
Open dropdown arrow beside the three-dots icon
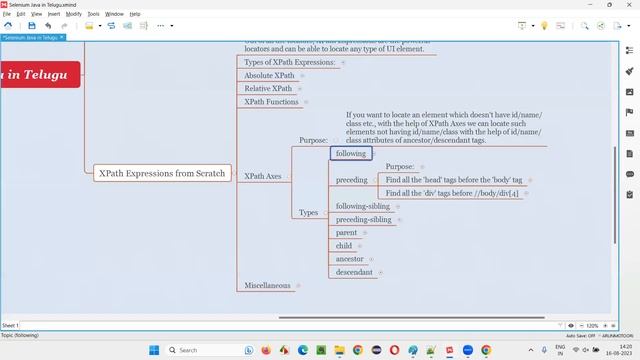172,26
